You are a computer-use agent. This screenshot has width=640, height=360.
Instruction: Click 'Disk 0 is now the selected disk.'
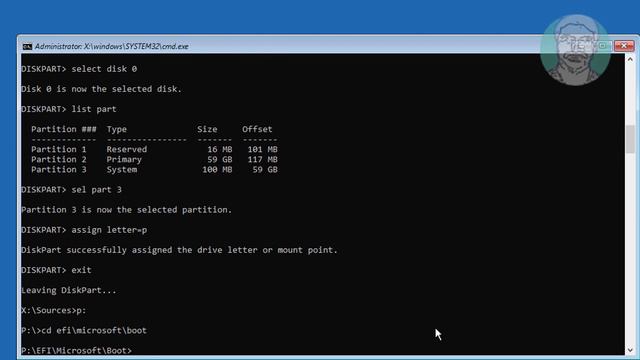(101, 89)
